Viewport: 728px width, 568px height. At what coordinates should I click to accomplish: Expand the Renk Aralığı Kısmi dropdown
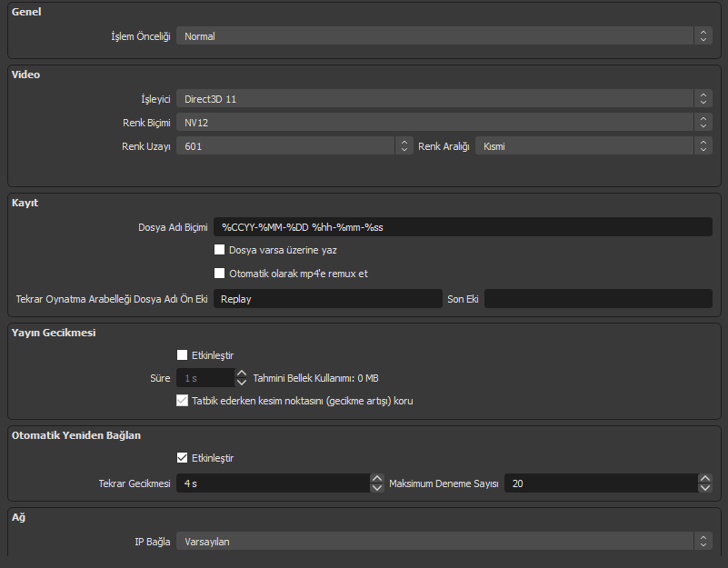coord(593,145)
